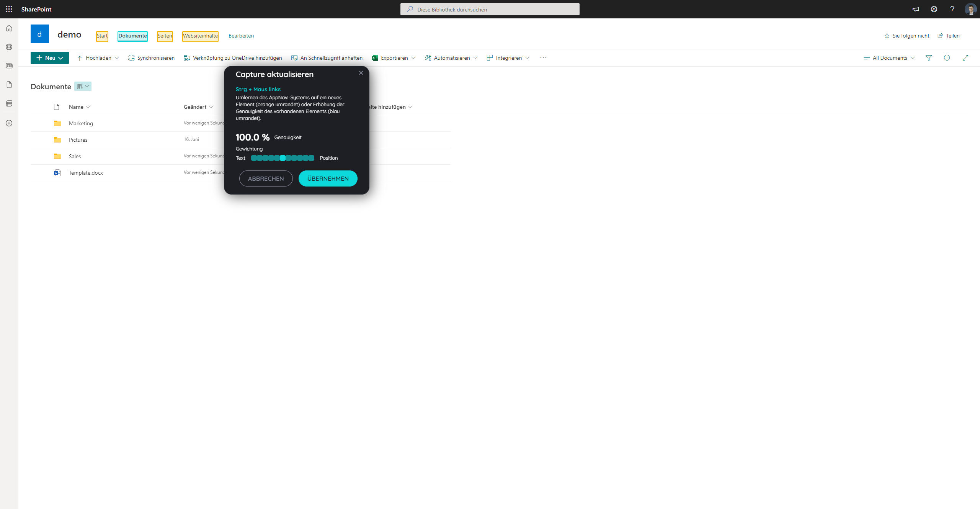Image resolution: width=980 pixels, height=509 pixels.
Task: Open the demo site title link
Action: click(69, 34)
